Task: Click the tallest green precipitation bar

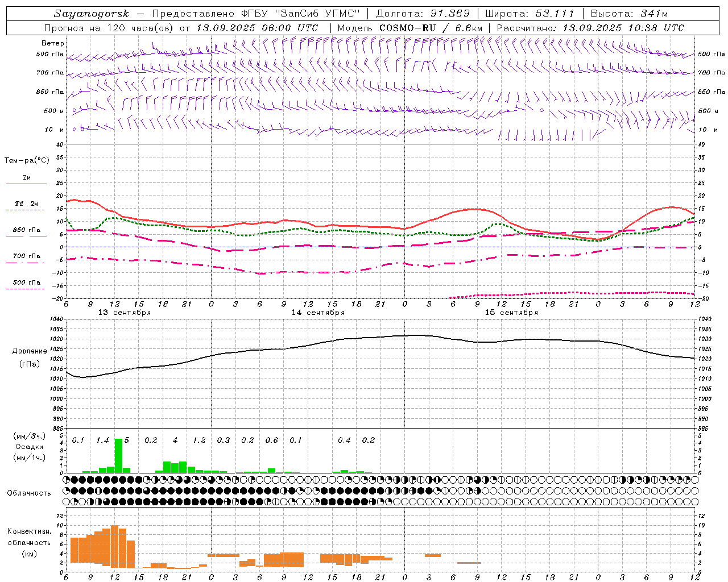Action: [x=118, y=455]
